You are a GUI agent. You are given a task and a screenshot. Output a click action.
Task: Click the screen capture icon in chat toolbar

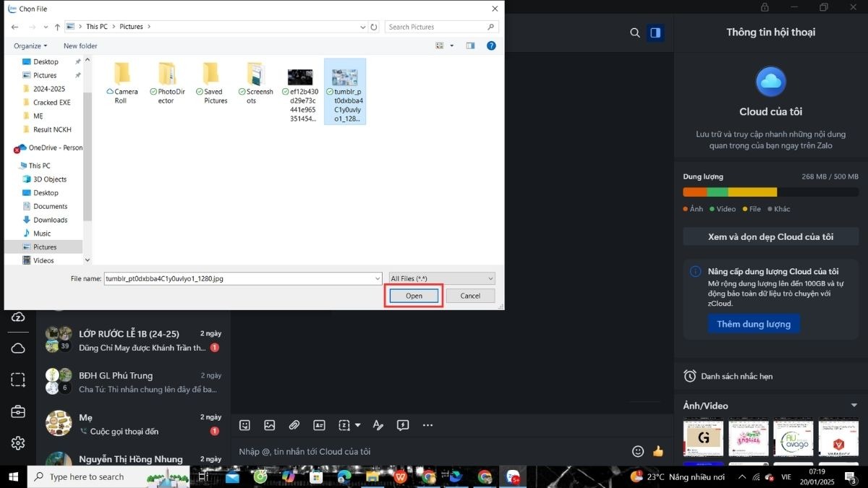coord(344,425)
